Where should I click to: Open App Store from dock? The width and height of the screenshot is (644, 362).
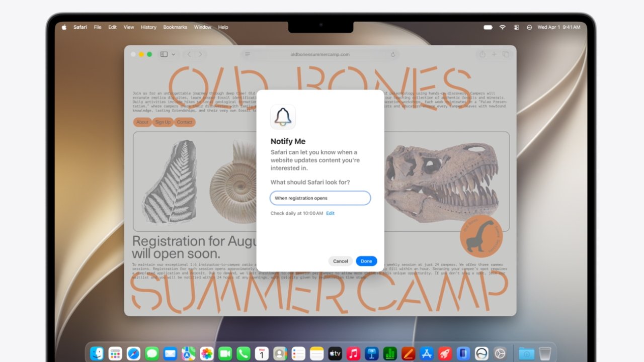(x=427, y=353)
